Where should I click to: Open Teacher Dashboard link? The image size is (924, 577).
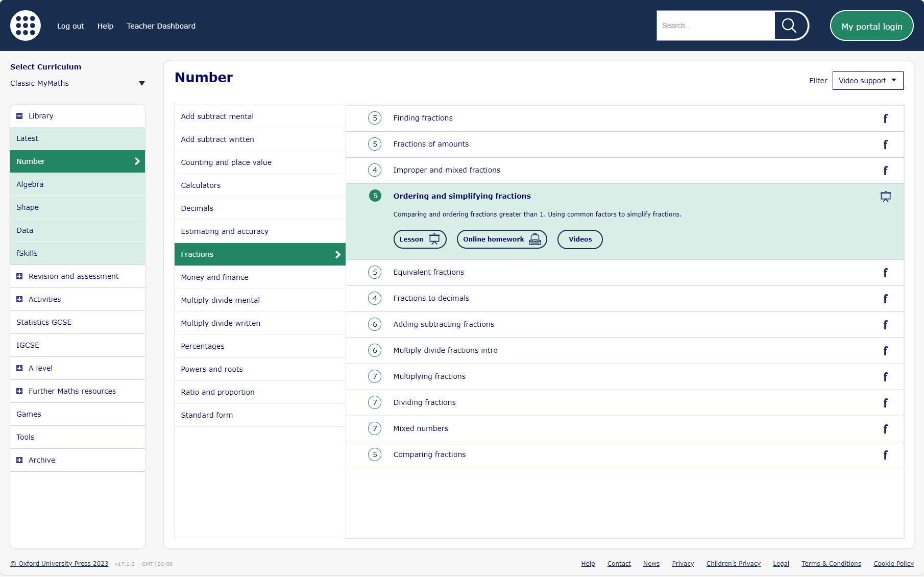[161, 26]
